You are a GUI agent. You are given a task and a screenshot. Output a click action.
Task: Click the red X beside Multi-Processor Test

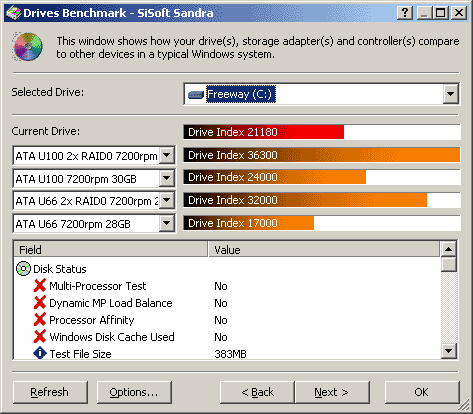40,286
